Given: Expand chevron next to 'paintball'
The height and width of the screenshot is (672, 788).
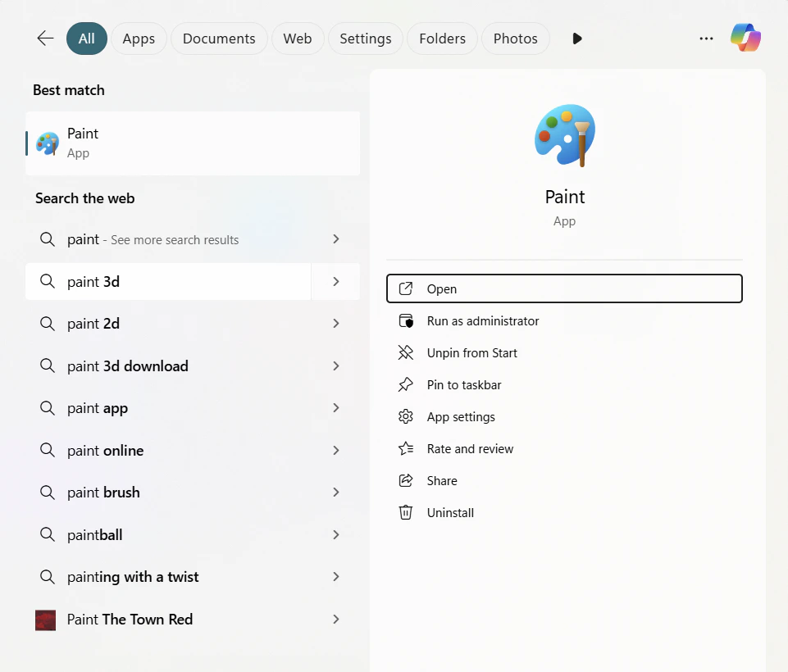Looking at the screenshot, I should [x=336, y=534].
